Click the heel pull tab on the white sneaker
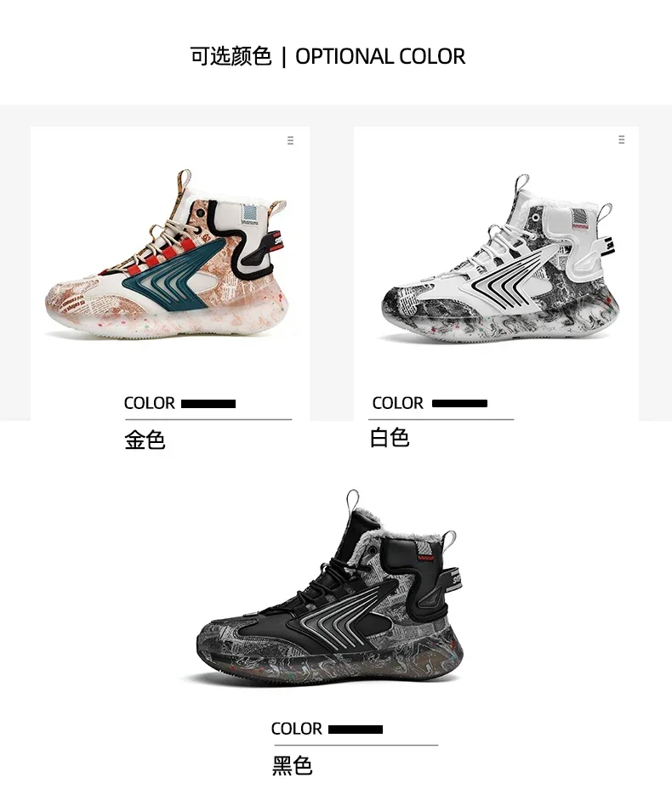This screenshot has height=812, width=672. pos(606,213)
